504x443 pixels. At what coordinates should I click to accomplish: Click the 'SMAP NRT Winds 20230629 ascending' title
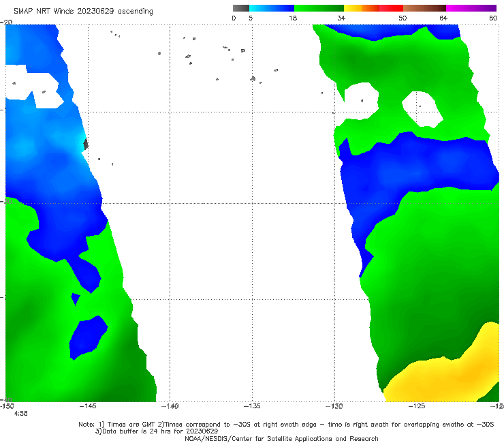83,11
